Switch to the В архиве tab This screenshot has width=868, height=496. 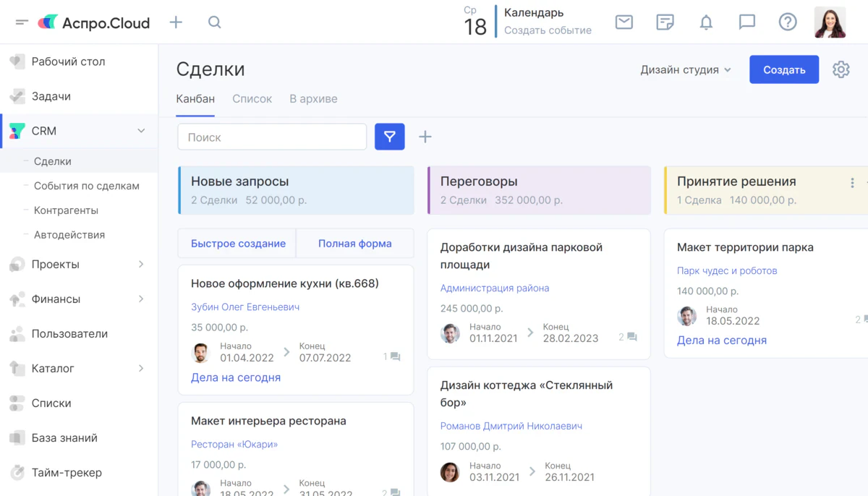pos(313,99)
